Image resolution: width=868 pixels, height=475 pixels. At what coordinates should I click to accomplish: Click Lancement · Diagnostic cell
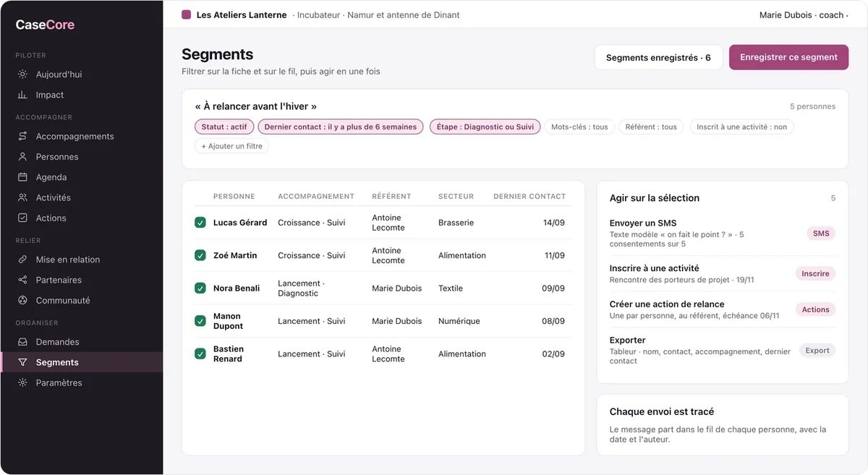click(301, 288)
